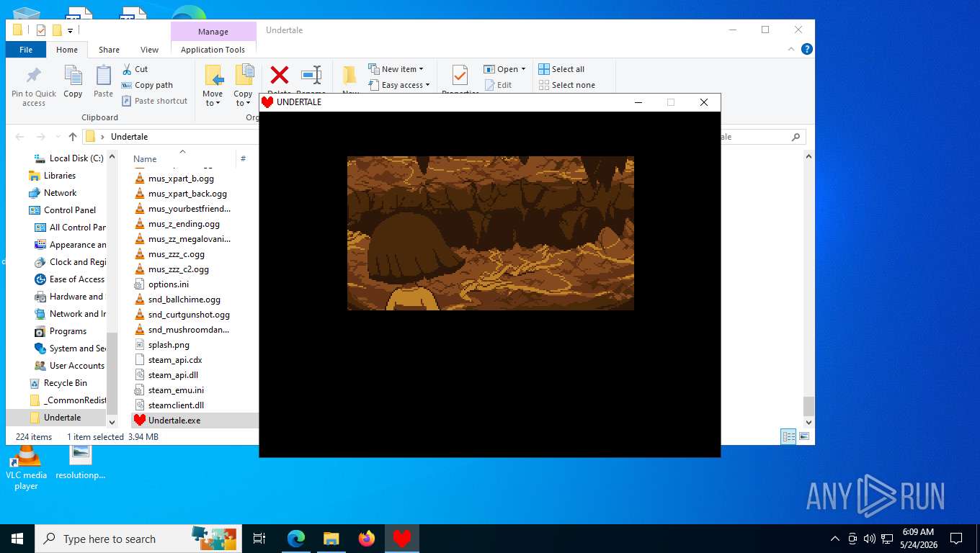The image size is (980, 553).
Task: Click Pin to Quick access icon
Action: (33, 76)
